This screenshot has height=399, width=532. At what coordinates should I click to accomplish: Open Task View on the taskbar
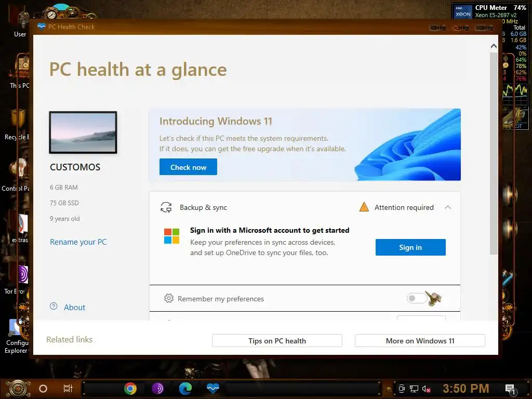click(68, 389)
